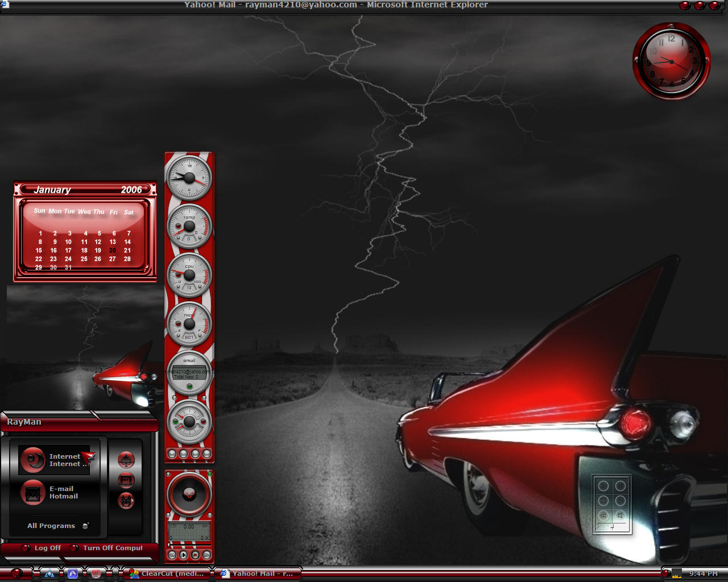Click the green light on the email gauge

tap(189, 386)
